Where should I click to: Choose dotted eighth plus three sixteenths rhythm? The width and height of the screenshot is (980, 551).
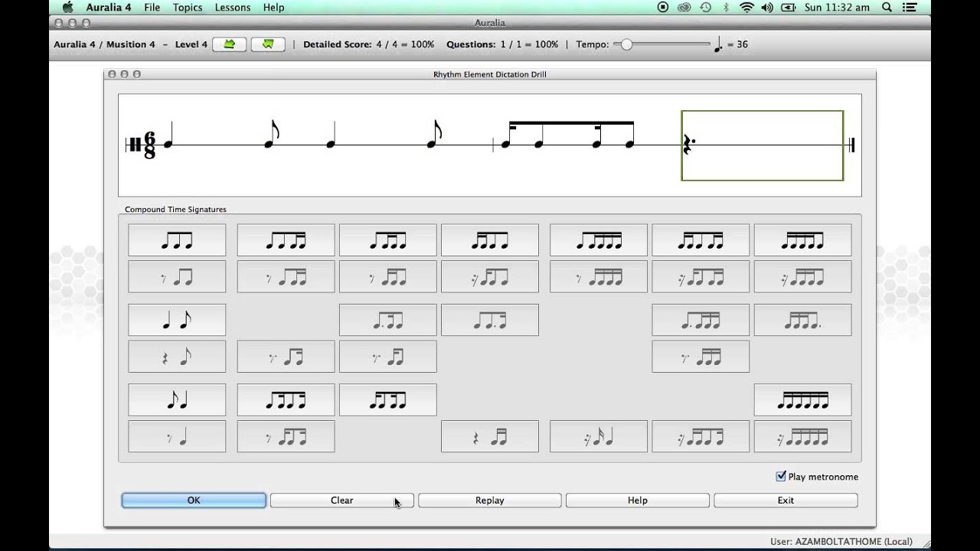[x=701, y=320]
